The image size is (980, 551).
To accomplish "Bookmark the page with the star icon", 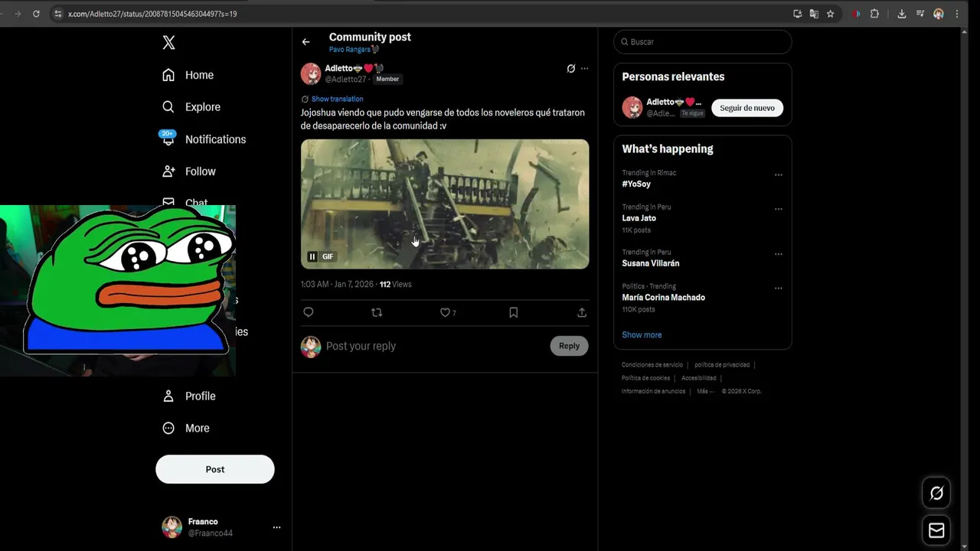I will [x=830, y=14].
